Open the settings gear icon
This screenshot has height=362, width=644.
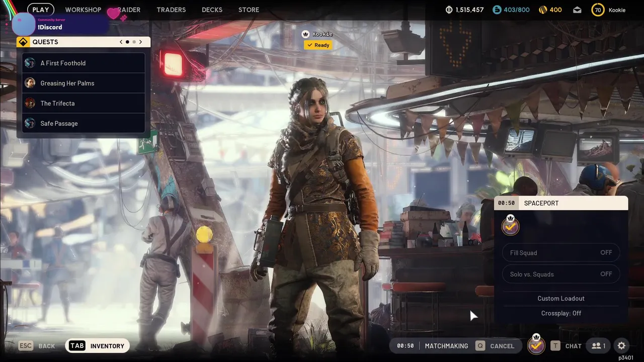coord(621,346)
